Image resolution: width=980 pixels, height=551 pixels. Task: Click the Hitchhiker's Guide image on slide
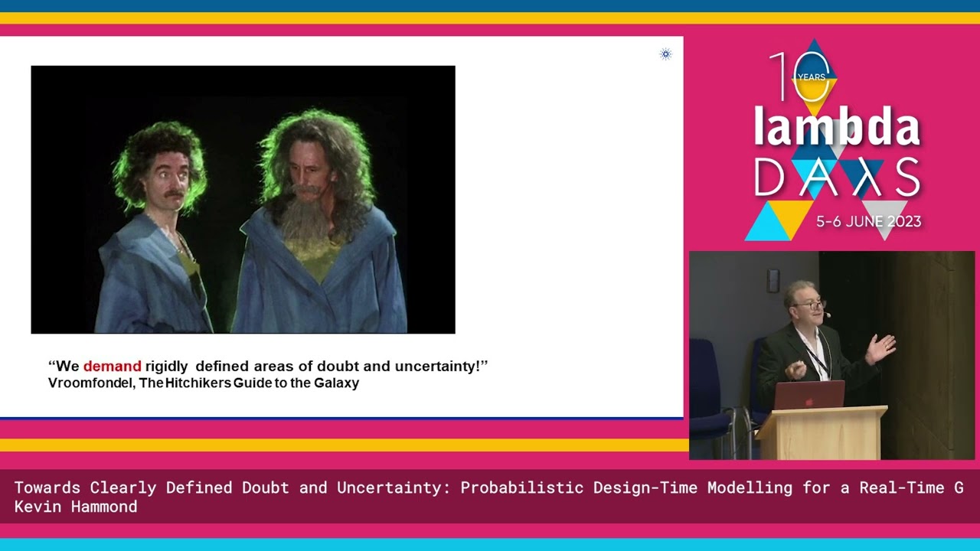pos(243,200)
